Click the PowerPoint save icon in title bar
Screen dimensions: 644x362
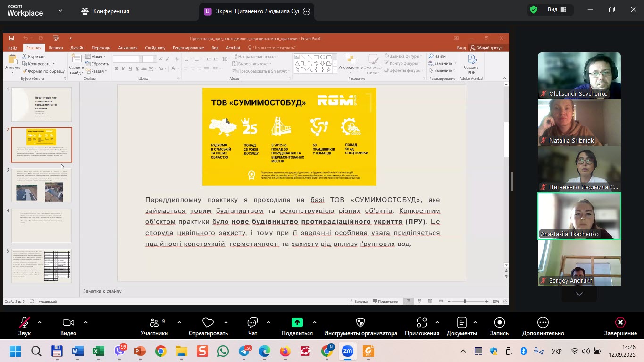(x=11, y=38)
